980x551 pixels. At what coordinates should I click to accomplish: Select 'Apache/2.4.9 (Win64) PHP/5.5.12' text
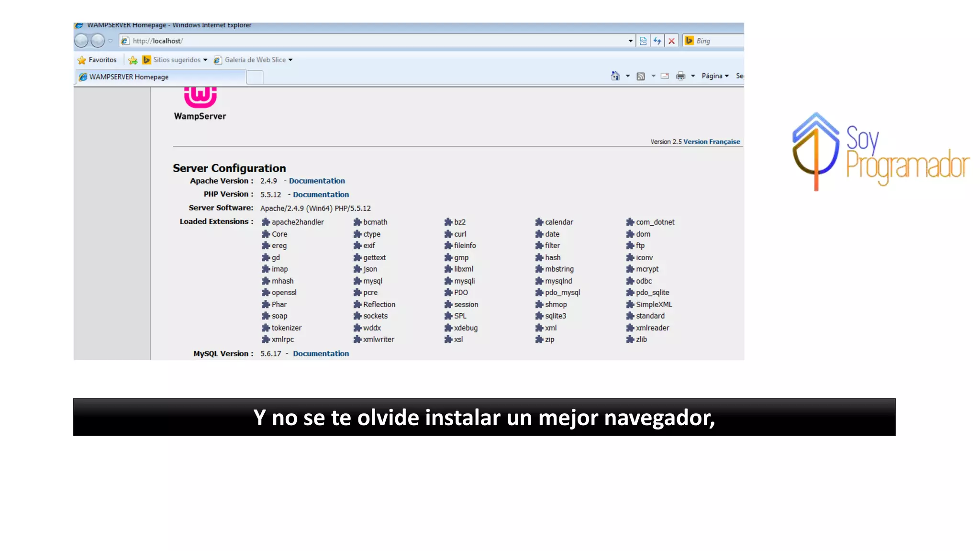pyautogui.click(x=315, y=209)
